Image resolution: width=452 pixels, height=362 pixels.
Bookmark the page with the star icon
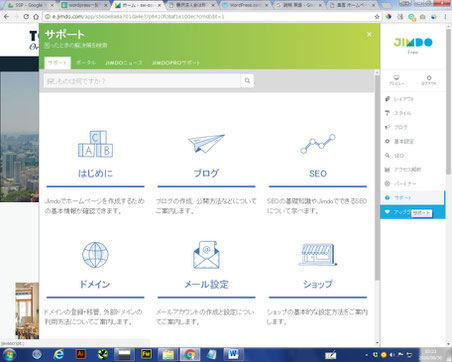[377, 16]
